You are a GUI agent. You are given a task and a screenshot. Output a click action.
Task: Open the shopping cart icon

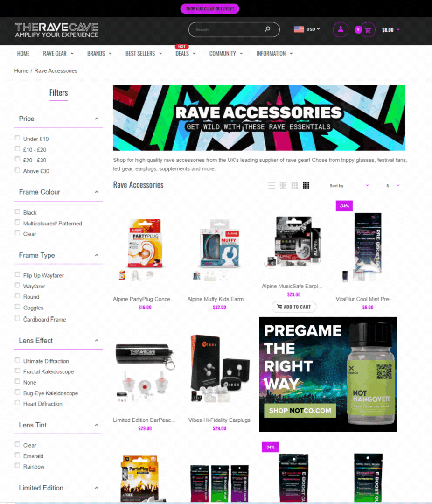pyautogui.click(x=368, y=30)
